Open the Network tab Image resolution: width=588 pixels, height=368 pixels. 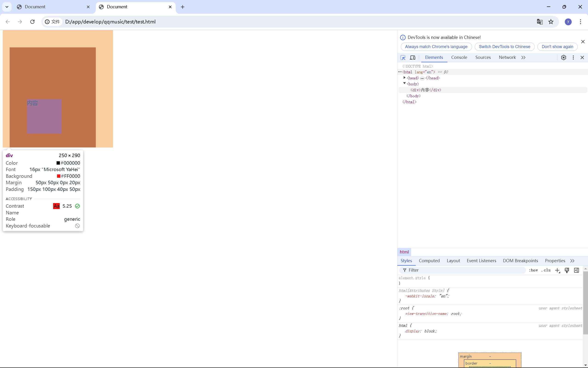[x=507, y=57]
